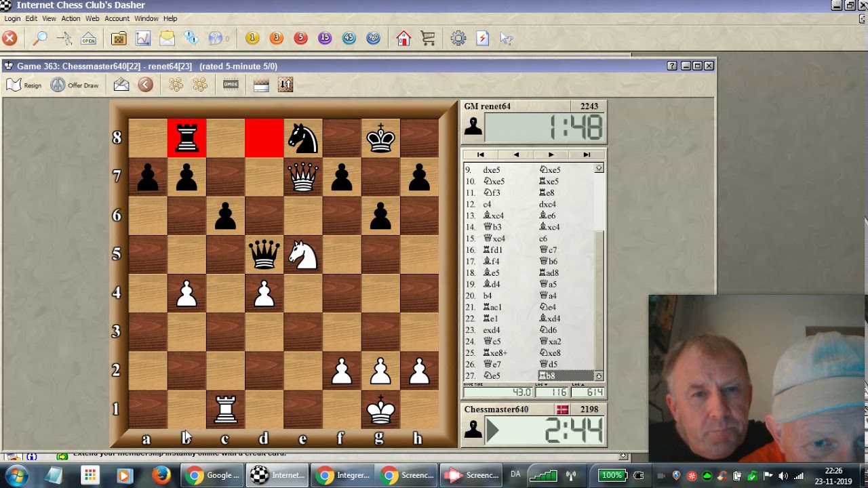Start a 3-minute game with orange ball

[276, 39]
